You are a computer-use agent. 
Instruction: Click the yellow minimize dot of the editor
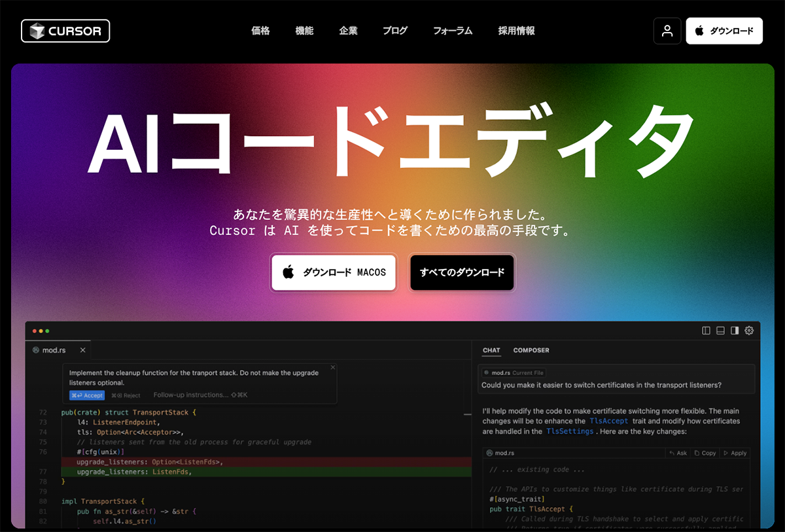point(41,332)
